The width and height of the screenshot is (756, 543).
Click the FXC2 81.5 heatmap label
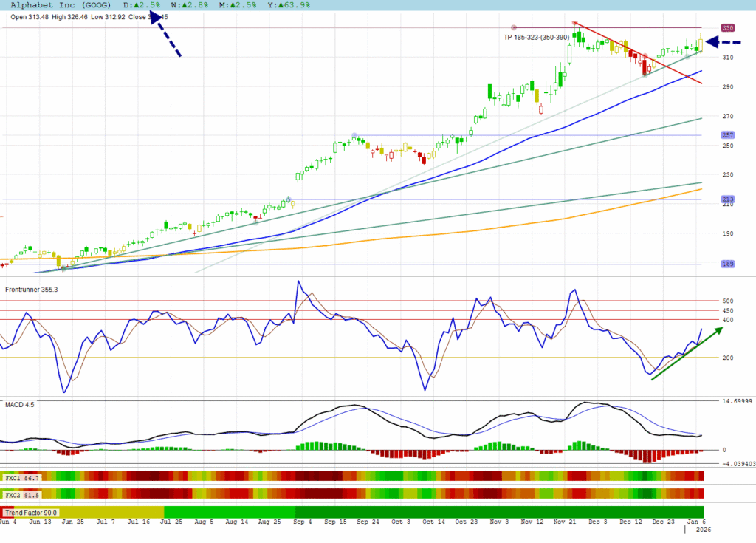pos(22,494)
